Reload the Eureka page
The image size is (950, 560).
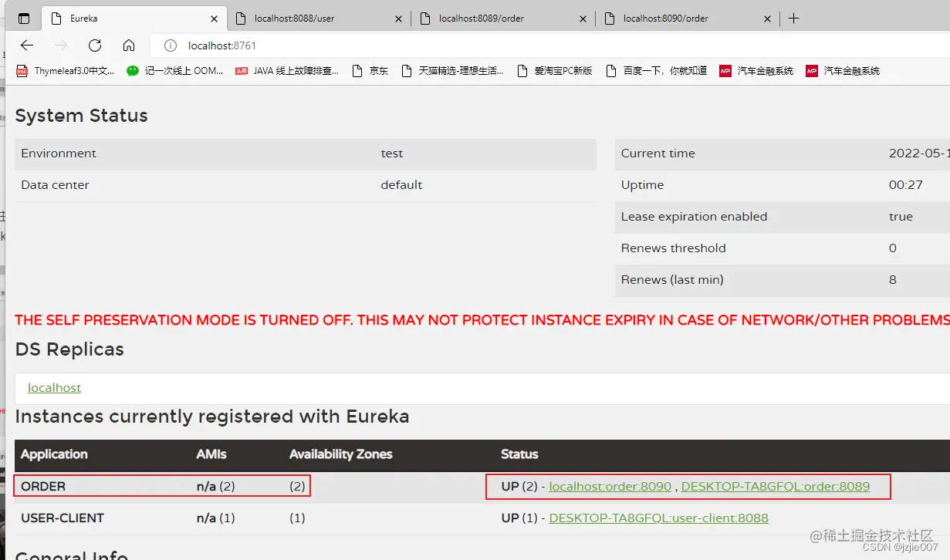95,46
